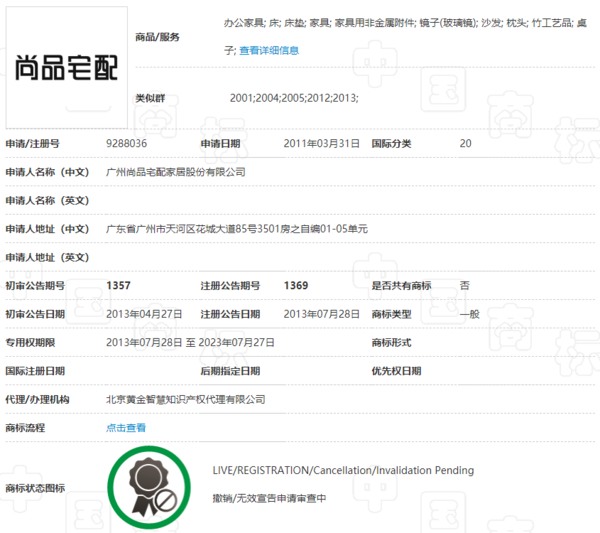The image size is (600, 533).
Task: Select preliminary announcement date 2013年04月27日
Action: click(x=144, y=314)
